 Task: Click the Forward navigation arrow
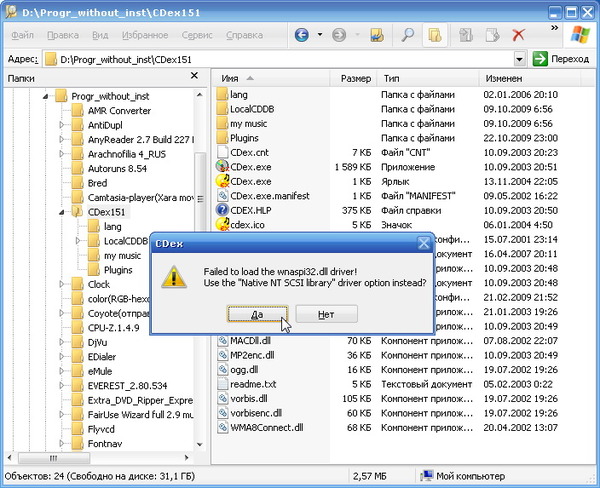pos(339,35)
